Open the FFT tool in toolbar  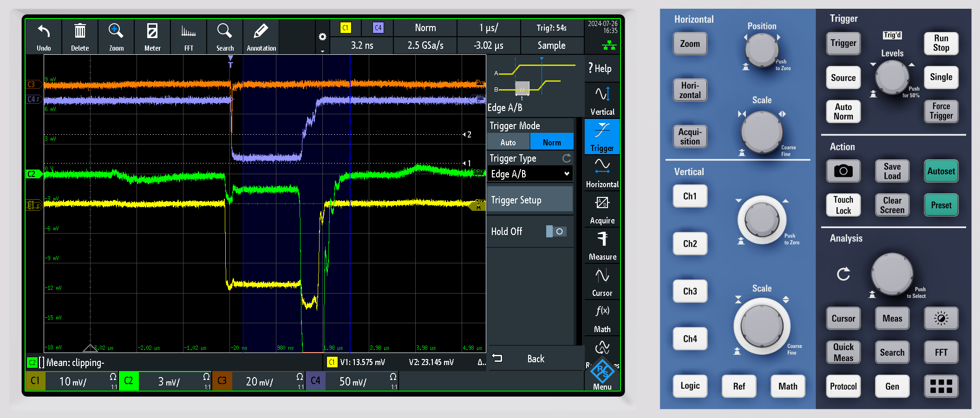189,37
